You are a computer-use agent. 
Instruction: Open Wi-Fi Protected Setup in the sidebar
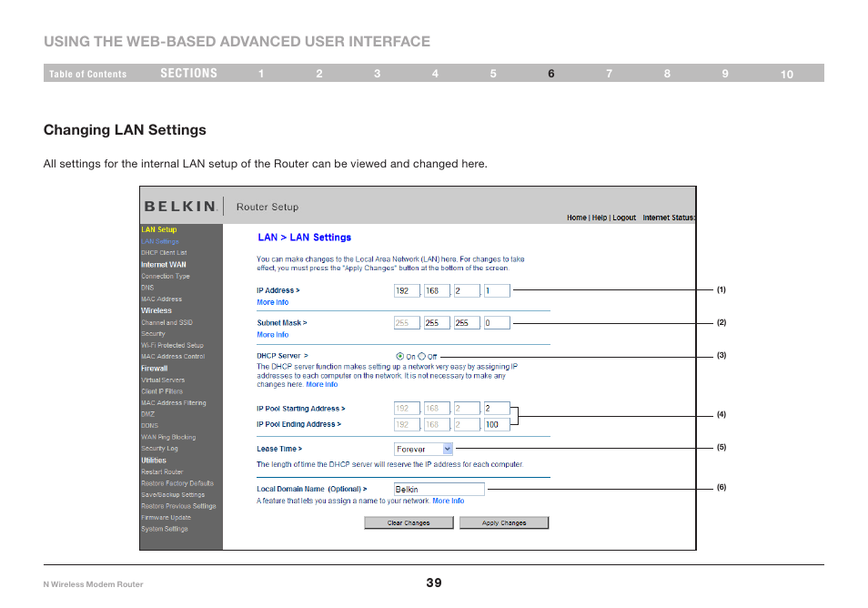pos(172,345)
